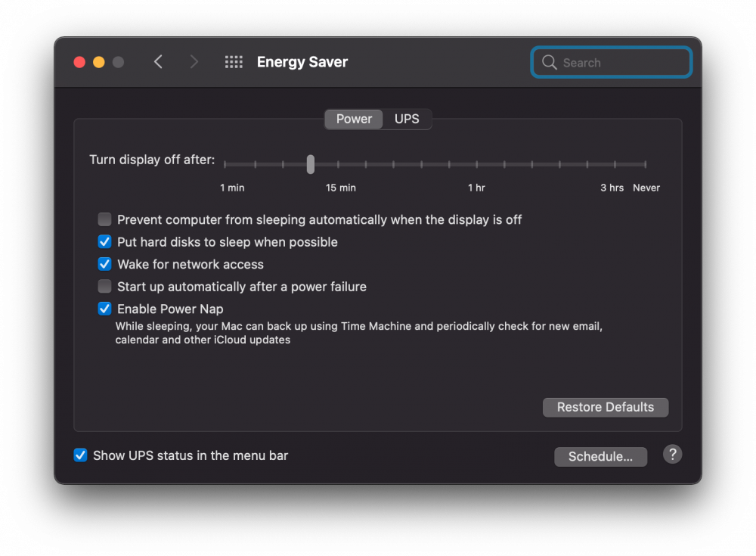Enable Start up automatically after power failure
The width and height of the screenshot is (756, 556).
[x=104, y=287]
